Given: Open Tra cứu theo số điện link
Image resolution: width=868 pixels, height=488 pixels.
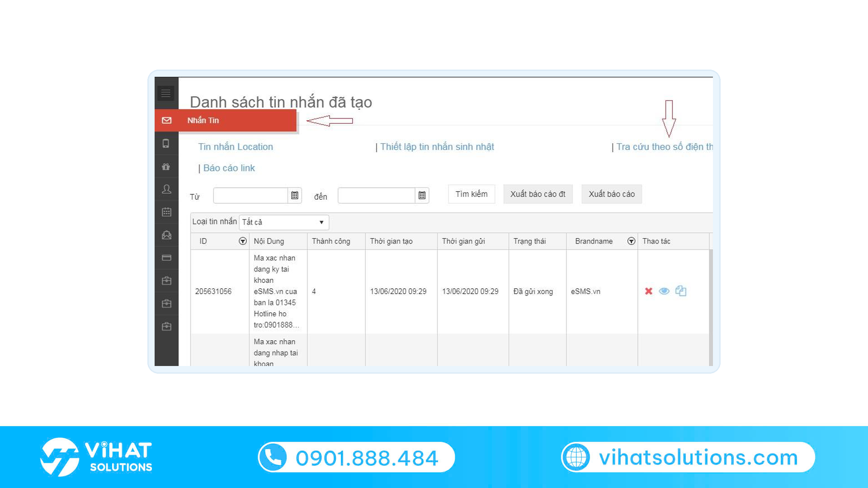Looking at the screenshot, I should (665, 147).
